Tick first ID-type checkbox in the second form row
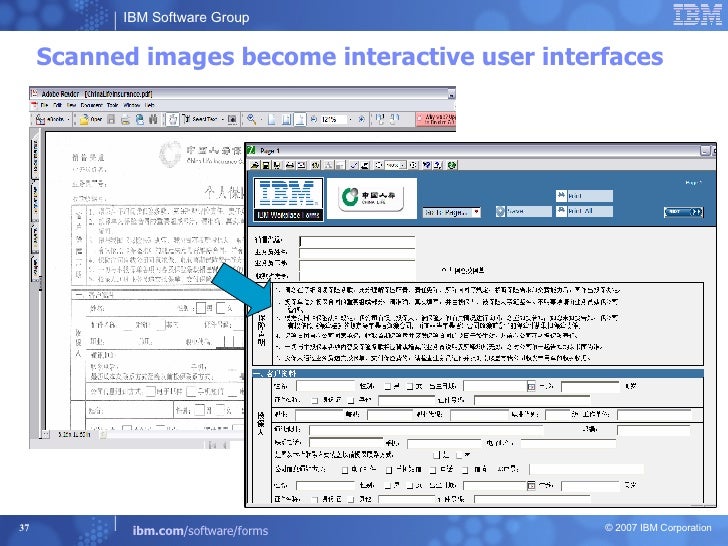The height and width of the screenshot is (546, 728). point(314,401)
